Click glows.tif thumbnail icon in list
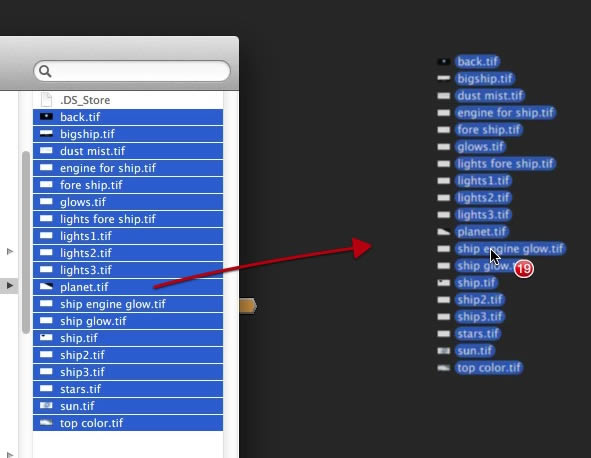Image resolution: width=591 pixels, height=458 pixels. 46,201
